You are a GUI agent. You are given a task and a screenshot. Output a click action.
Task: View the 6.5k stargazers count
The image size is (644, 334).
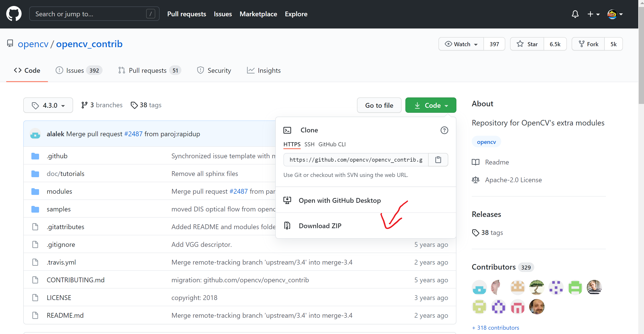[555, 44]
